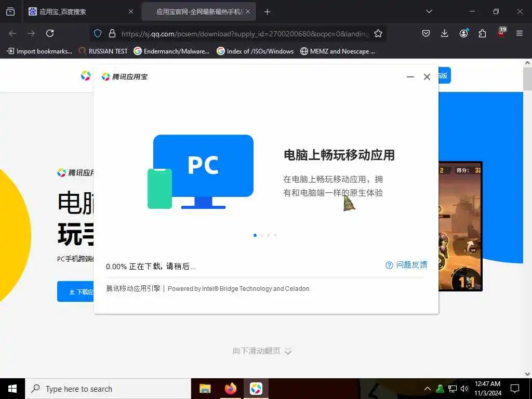The image size is (532, 399).
Task: Click the 问题反馈 feedback link
Action: click(406, 265)
